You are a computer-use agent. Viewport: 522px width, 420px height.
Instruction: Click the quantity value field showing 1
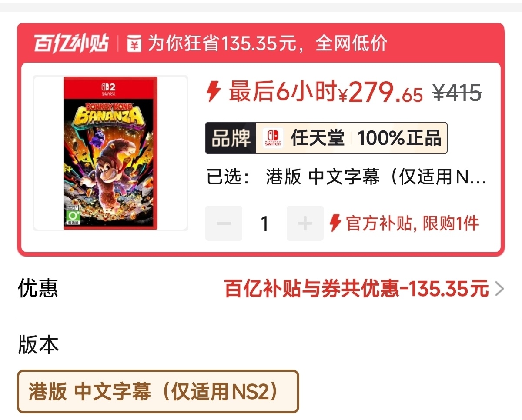264,223
